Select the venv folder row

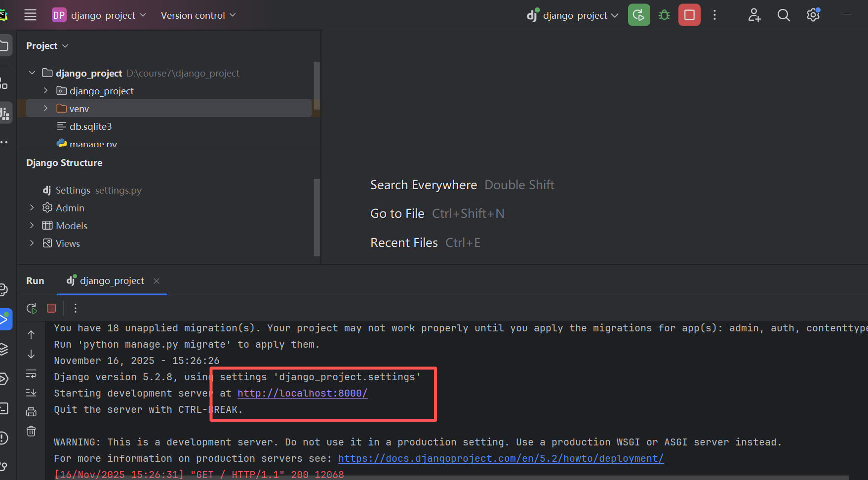[x=168, y=109]
